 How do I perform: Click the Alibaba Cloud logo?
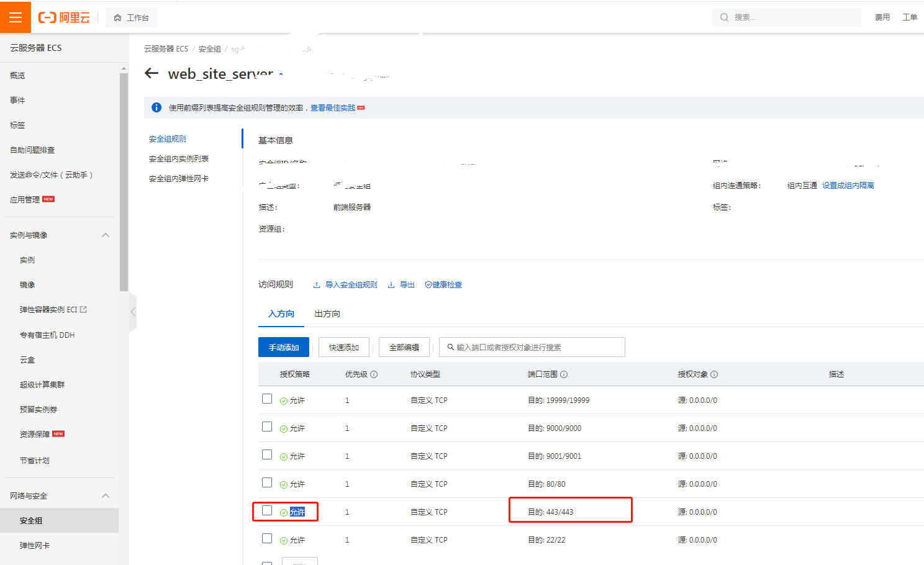[x=64, y=17]
